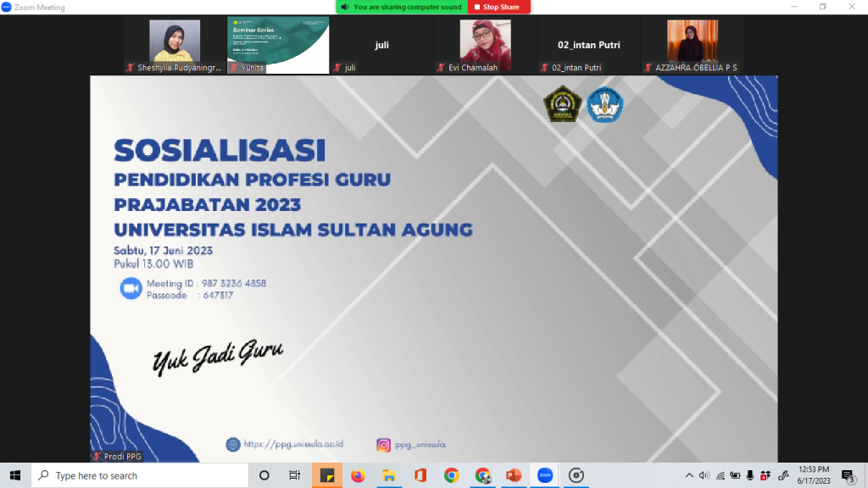Open Zoom app in the taskbar
This screenshot has width=868, height=488.
coord(545,475)
